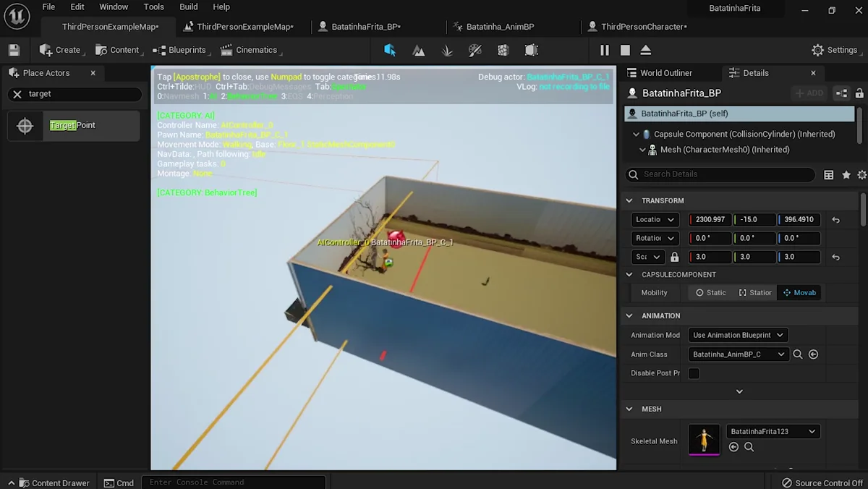
Task: Open the Create dropdown button
Action: pos(61,50)
